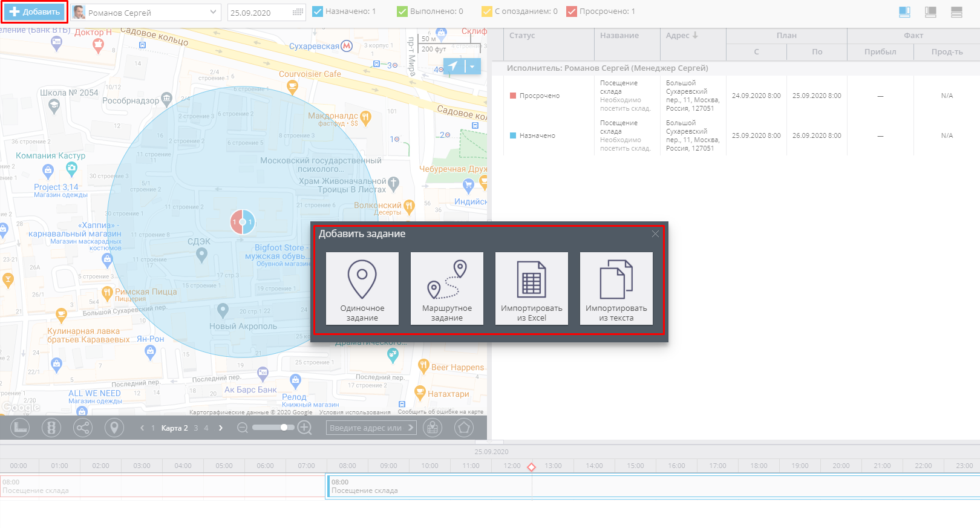This screenshot has height=528, width=980.
Task: Expand the map navigation arrow dropdown
Action: pyautogui.click(x=472, y=67)
